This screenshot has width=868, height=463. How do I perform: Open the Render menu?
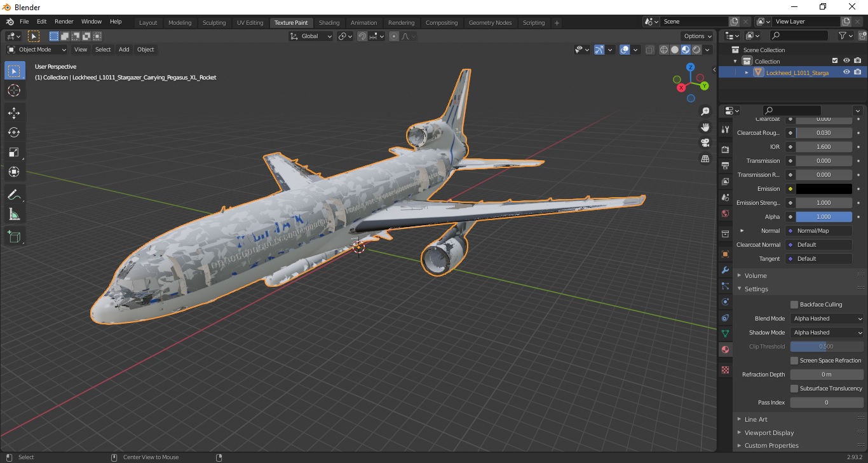(x=64, y=22)
